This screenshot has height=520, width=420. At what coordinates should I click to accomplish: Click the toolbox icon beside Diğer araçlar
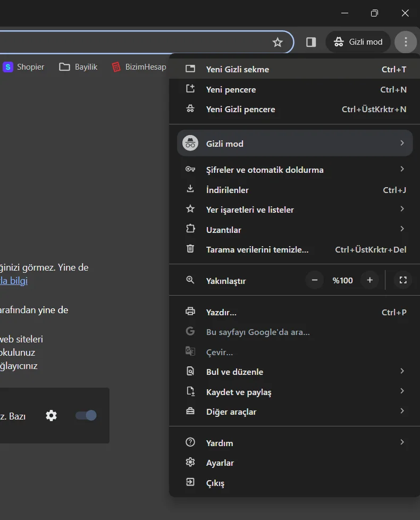[x=190, y=411]
